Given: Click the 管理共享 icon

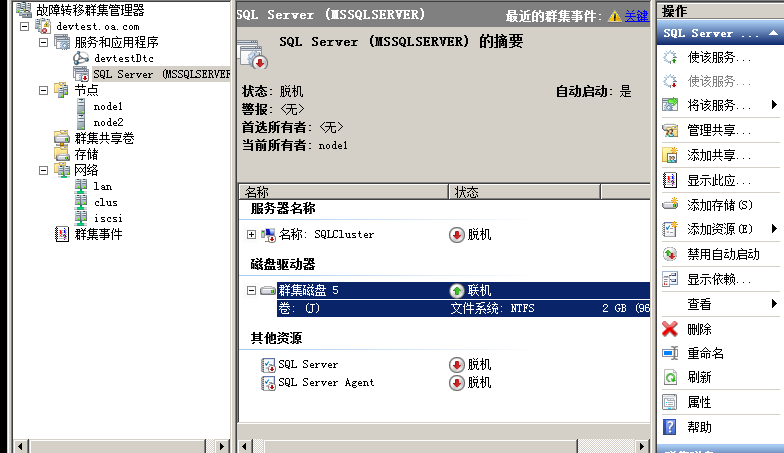Looking at the screenshot, I should pyautogui.click(x=670, y=130).
